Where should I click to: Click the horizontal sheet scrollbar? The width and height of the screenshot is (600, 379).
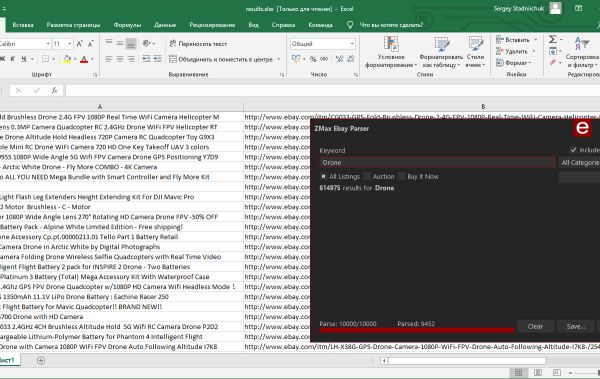click(466, 361)
